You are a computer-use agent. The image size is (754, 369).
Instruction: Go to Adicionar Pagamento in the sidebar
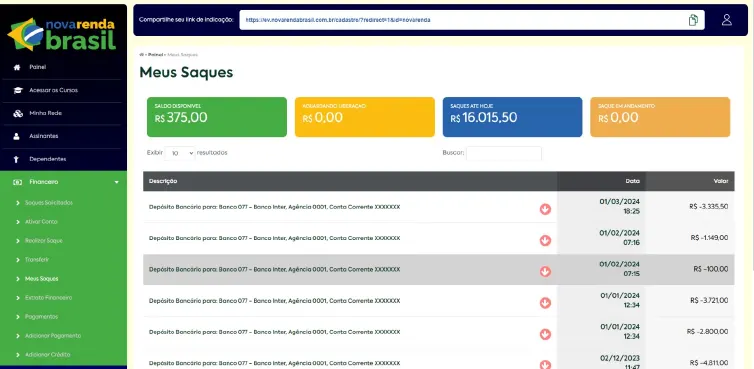53,336
